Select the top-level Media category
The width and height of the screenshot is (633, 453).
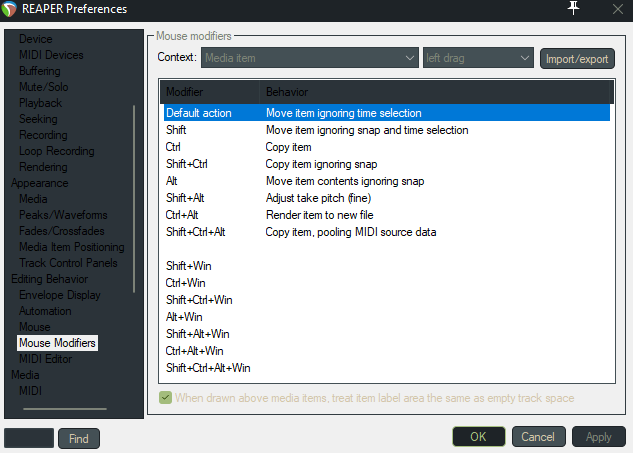(x=25, y=375)
